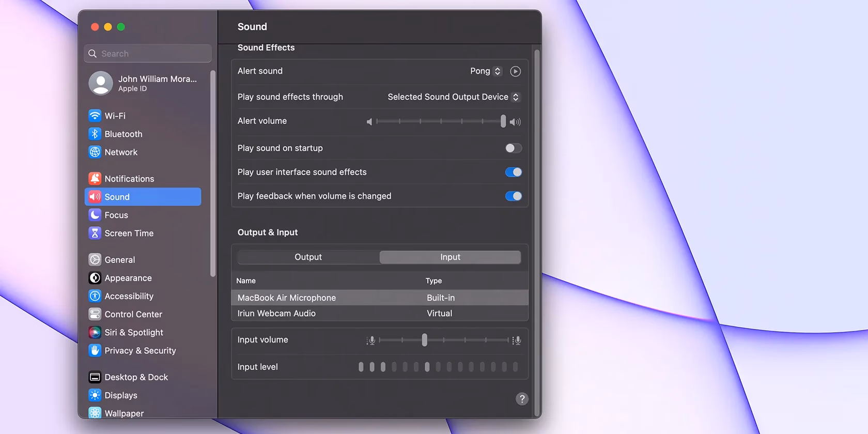Click the Input level meter
Image resolution: width=868 pixels, height=434 pixels.
(x=438, y=367)
